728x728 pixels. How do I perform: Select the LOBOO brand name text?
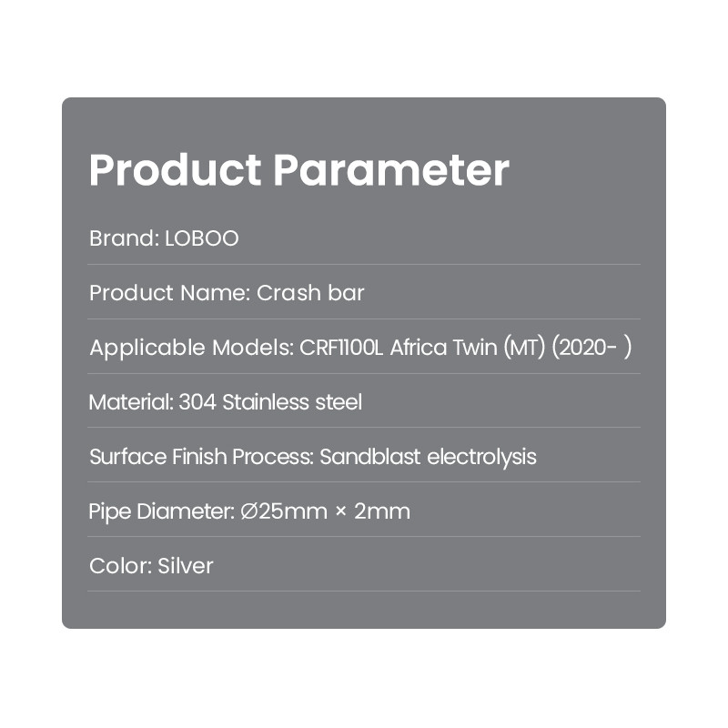click(201, 238)
